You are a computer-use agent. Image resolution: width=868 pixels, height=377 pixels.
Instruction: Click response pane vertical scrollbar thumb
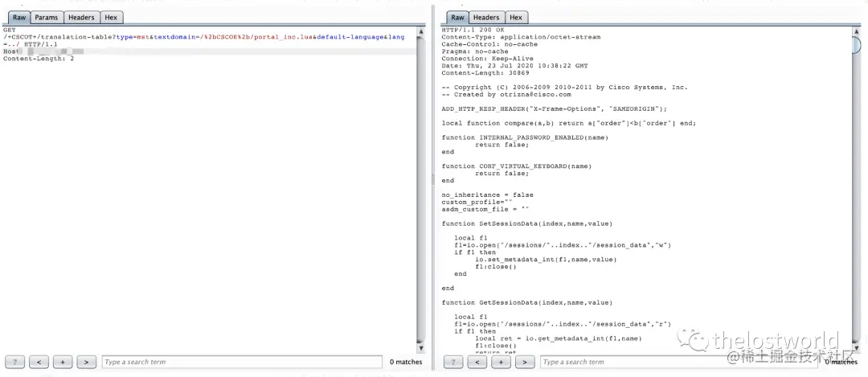point(858,45)
